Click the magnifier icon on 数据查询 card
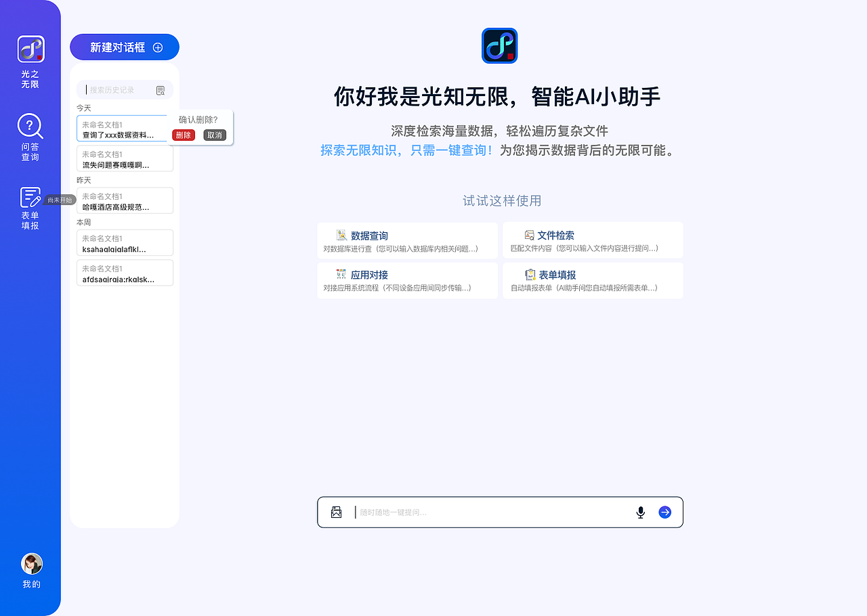 pyautogui.click(x=341, y=235)
